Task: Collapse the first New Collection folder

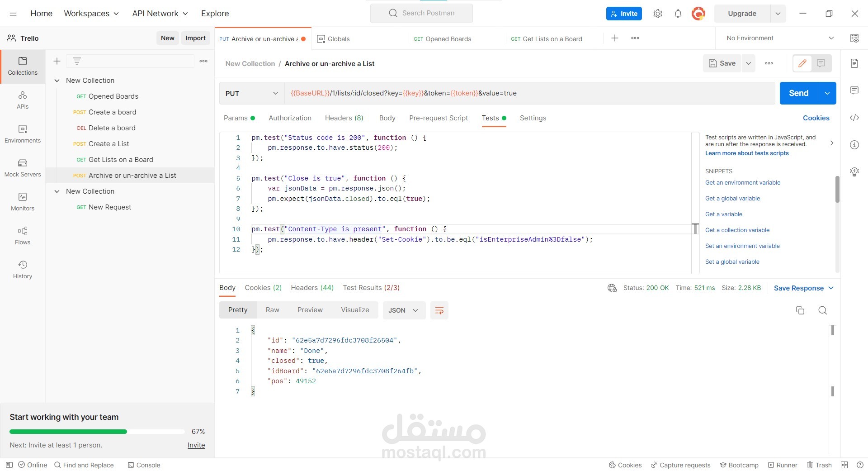Action: click(x=57, y=81)
